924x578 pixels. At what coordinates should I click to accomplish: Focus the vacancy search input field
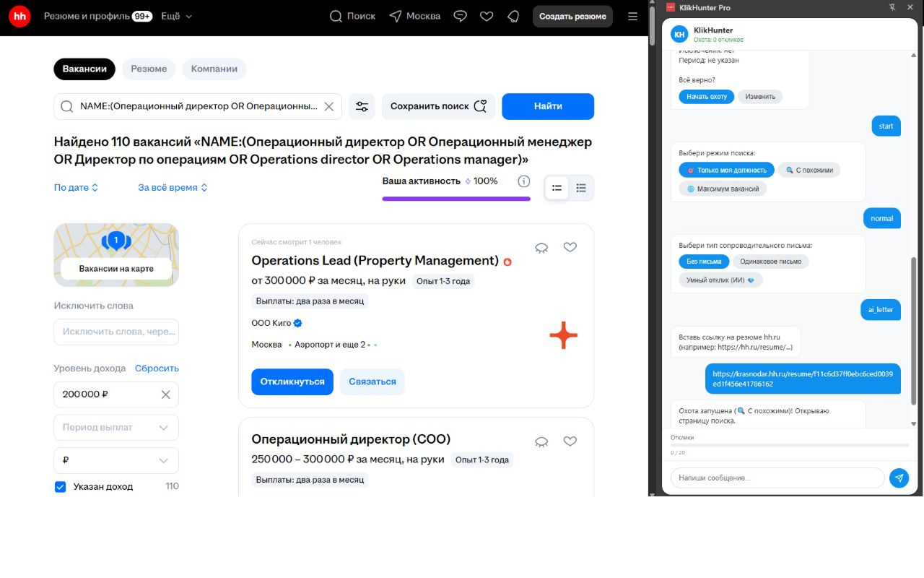(199, 106)
